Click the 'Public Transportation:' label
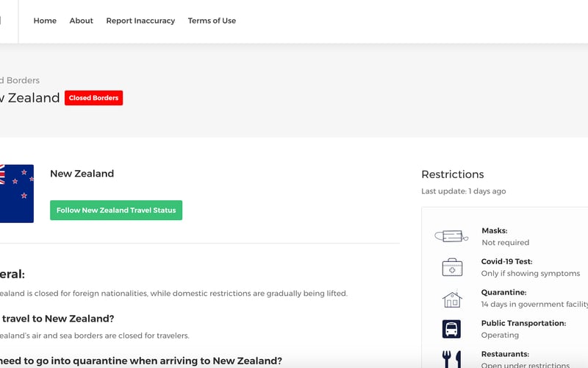588x368 pixels. coord(524,323)
